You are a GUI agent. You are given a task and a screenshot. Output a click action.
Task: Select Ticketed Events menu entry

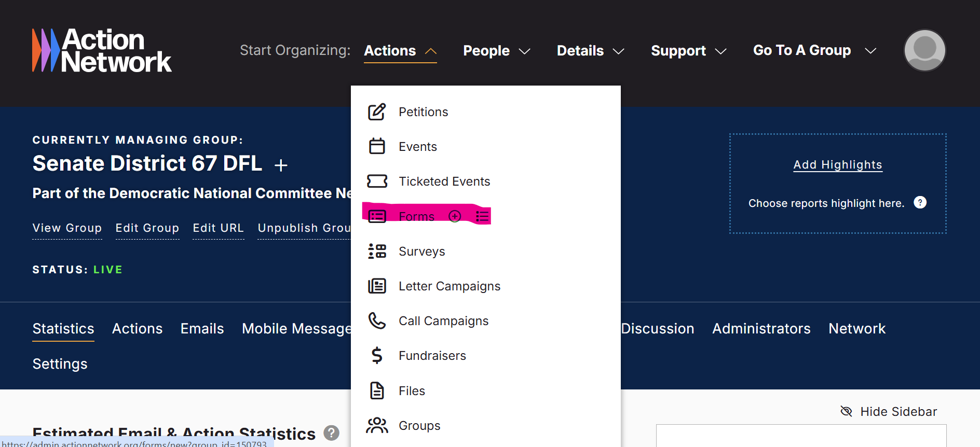click(444, 181)
